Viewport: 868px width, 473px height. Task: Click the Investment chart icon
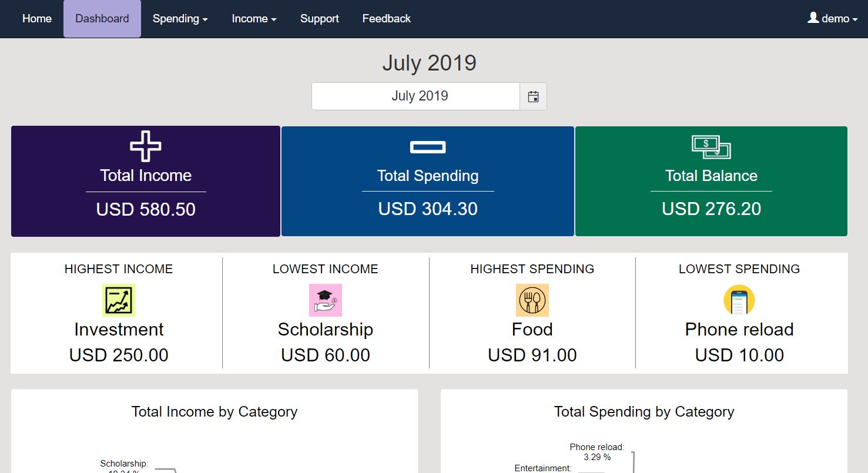point(119,300)
